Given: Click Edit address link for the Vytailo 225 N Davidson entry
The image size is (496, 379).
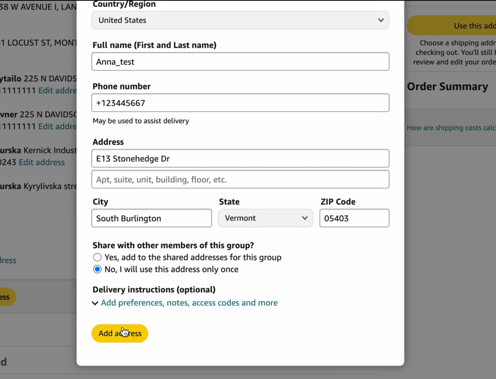Looking at the screenshot, I should pyautogui.click(x=57, y=90).
